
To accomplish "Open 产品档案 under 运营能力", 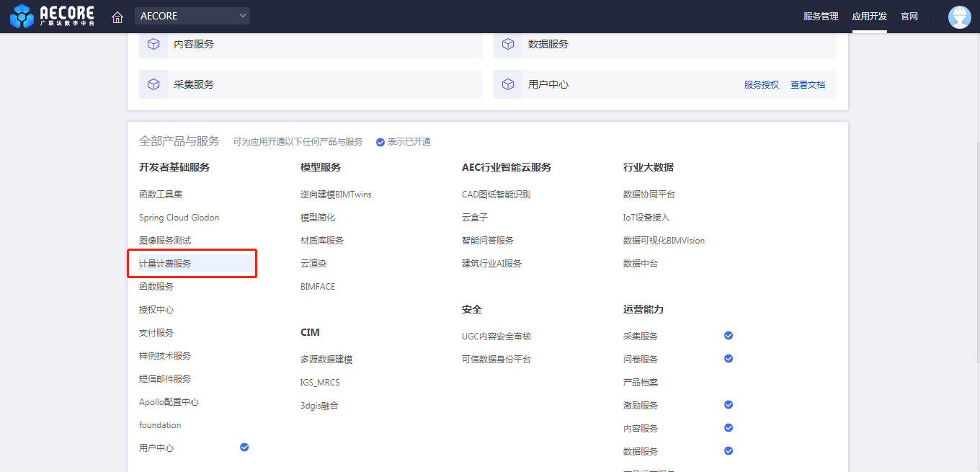I will coord(641,383).
